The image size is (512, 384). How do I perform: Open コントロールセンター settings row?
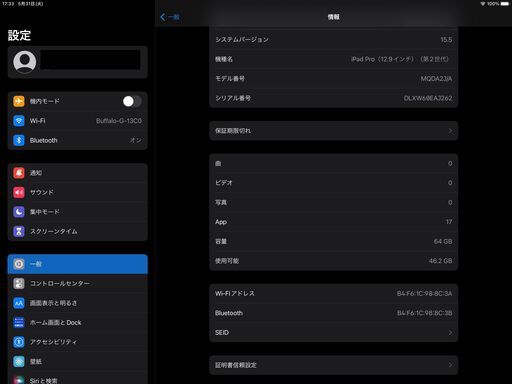(78, 283)
